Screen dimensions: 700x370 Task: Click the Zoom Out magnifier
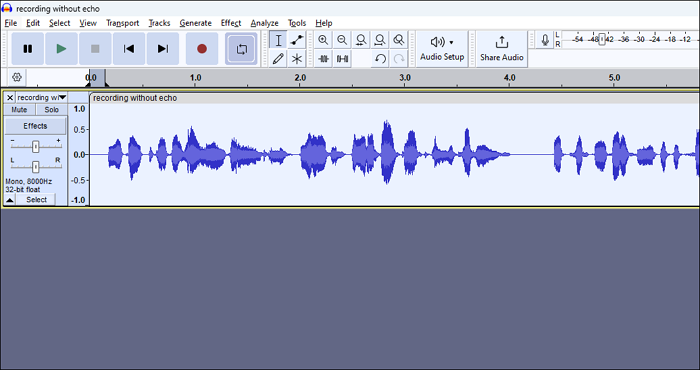coord(342,40)
